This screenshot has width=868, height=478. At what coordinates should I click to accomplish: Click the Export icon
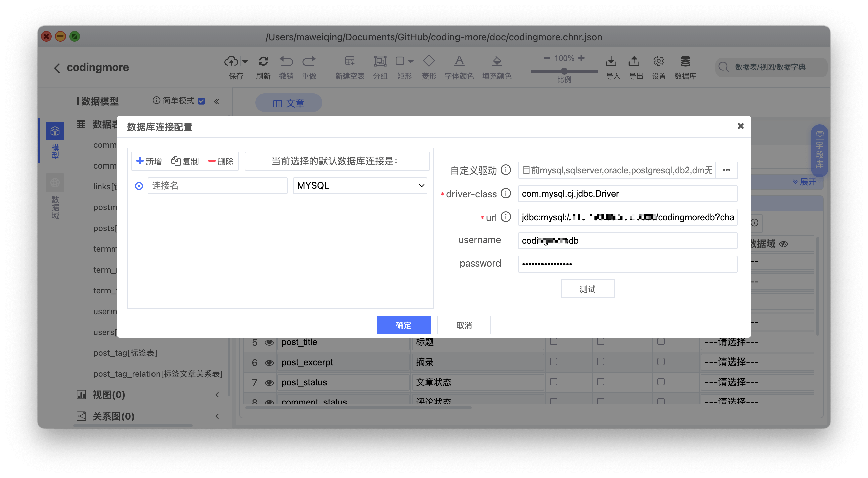634,61
